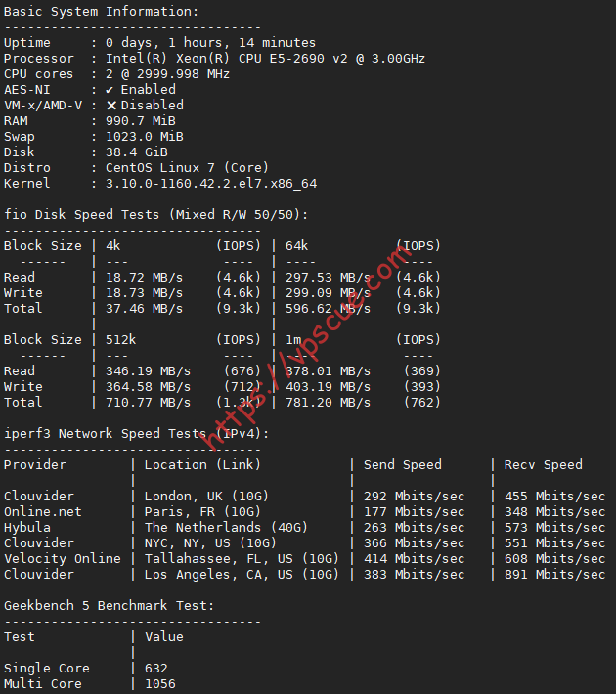Select the kernel version 3.10.0-1160.42.2.el7.x86_64
Image resolution: width=616 pixels, height=694 pixels.
tap(211, 184)
